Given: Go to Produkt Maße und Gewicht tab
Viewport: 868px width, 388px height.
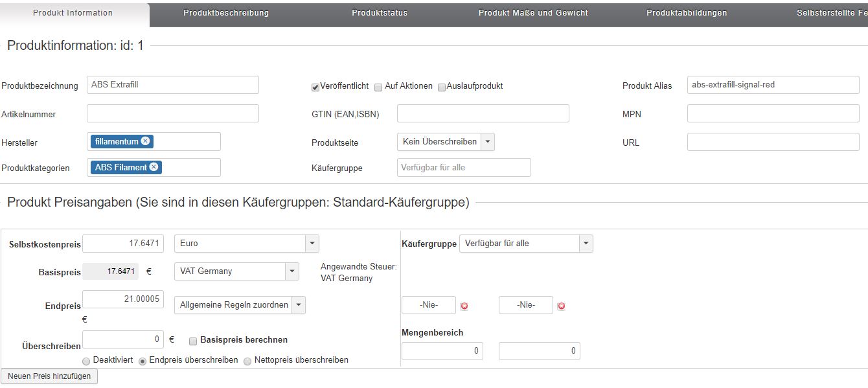Looking at the screenshot, I should point(533,13).
